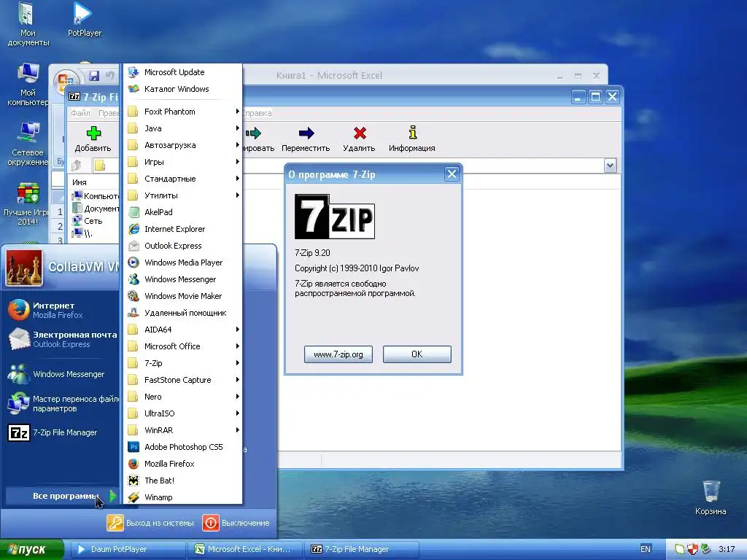Start Windows Media Player
Screen dimensions: 747x560
click(x=183, y=262)
